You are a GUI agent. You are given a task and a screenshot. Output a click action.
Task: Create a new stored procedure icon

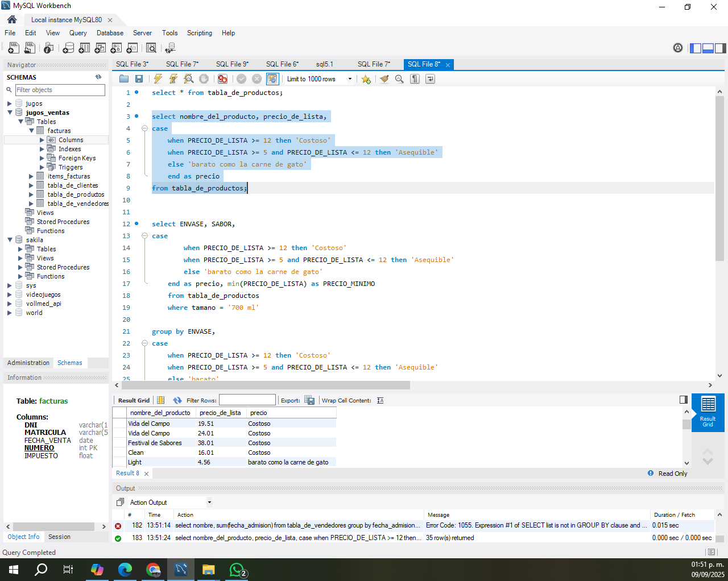click(x=116, y=48)
